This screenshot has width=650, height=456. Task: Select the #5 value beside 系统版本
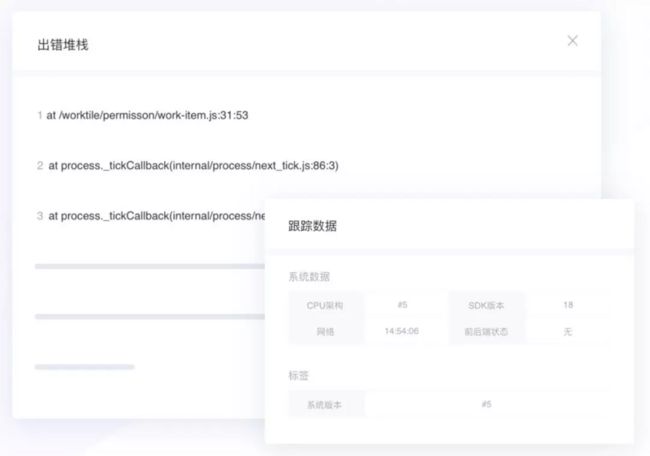[x=487, y=404]
